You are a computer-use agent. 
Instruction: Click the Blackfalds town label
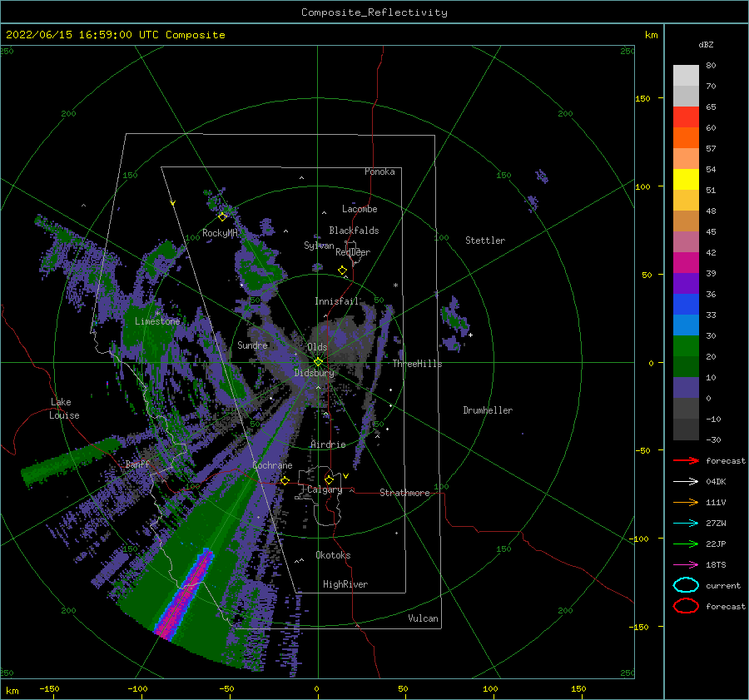coord(354,231)
